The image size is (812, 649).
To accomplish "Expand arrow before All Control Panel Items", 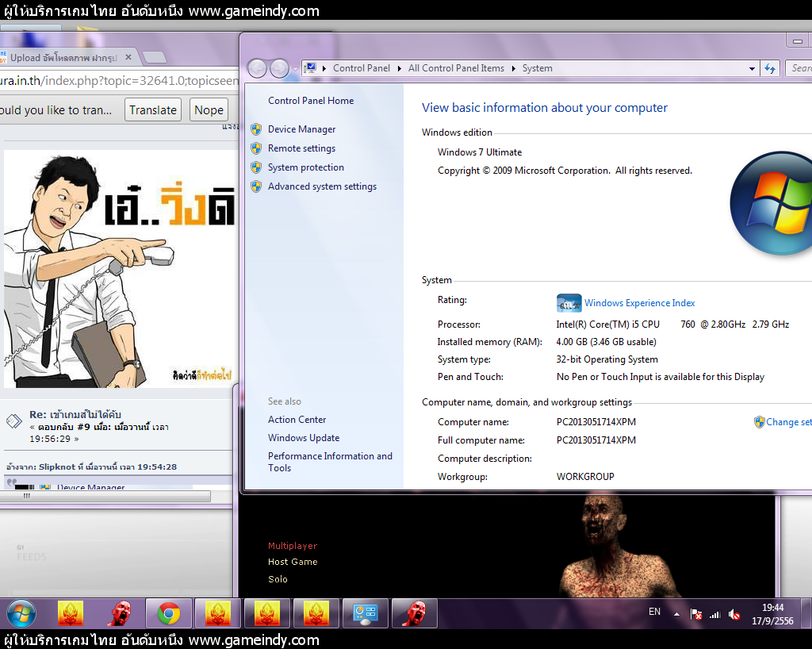I will point(400,68).
